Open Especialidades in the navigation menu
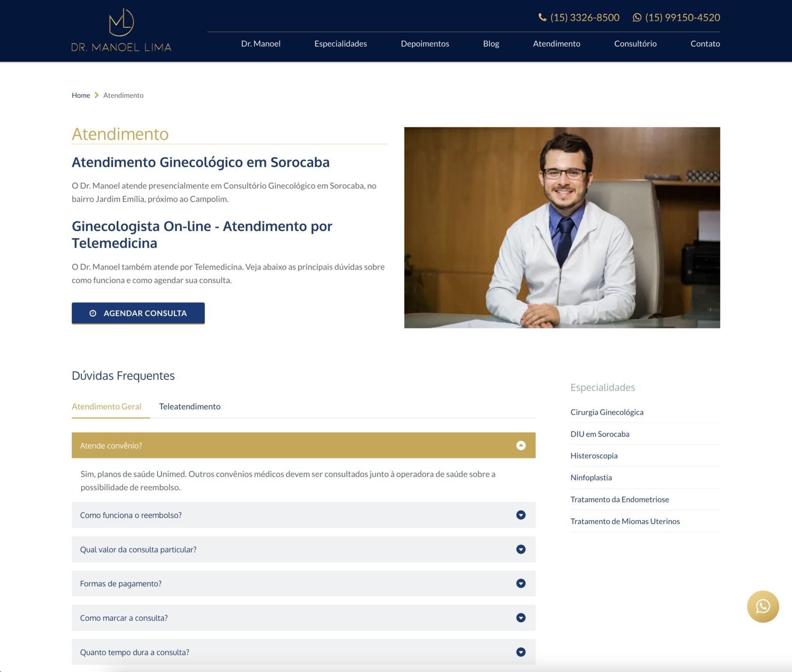 coord(340,44)
